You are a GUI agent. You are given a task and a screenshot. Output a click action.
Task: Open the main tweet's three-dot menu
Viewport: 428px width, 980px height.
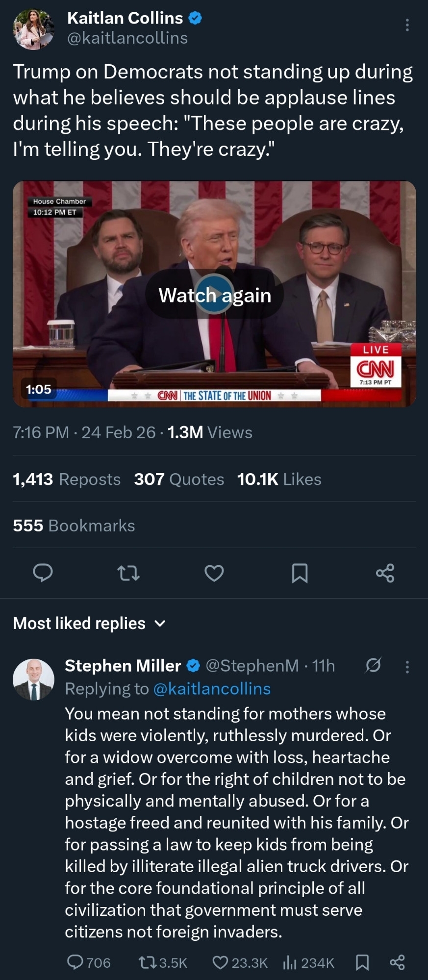[x=407, y=25]
